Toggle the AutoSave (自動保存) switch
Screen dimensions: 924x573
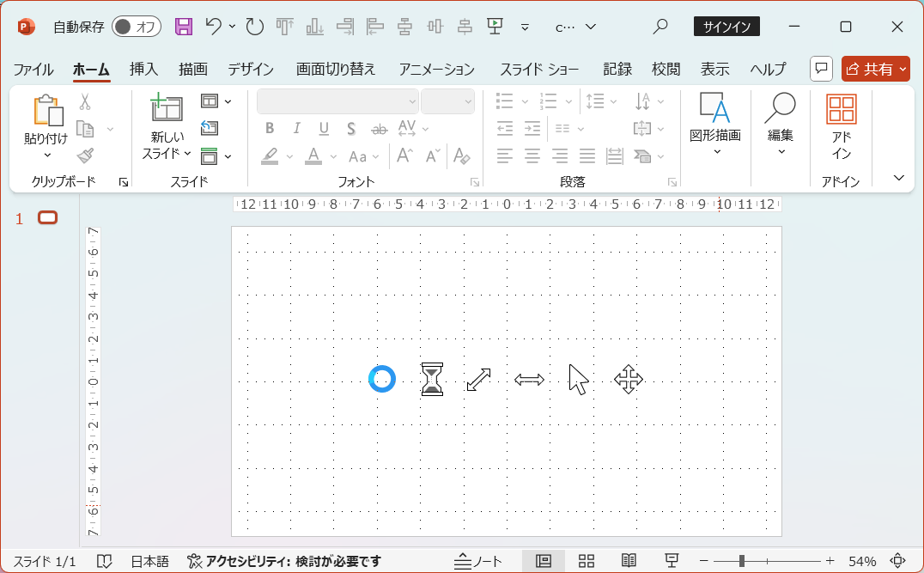[x=137, y=27]
